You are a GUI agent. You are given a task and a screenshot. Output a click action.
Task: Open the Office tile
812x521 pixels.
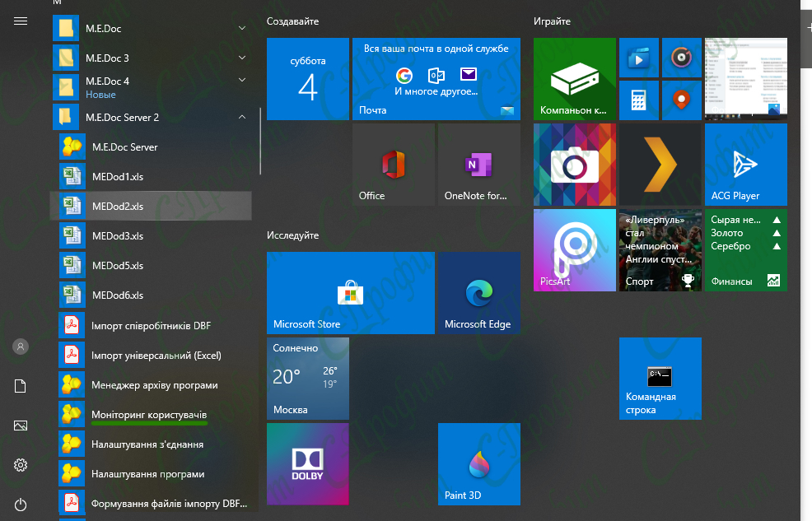coord(394,165)
